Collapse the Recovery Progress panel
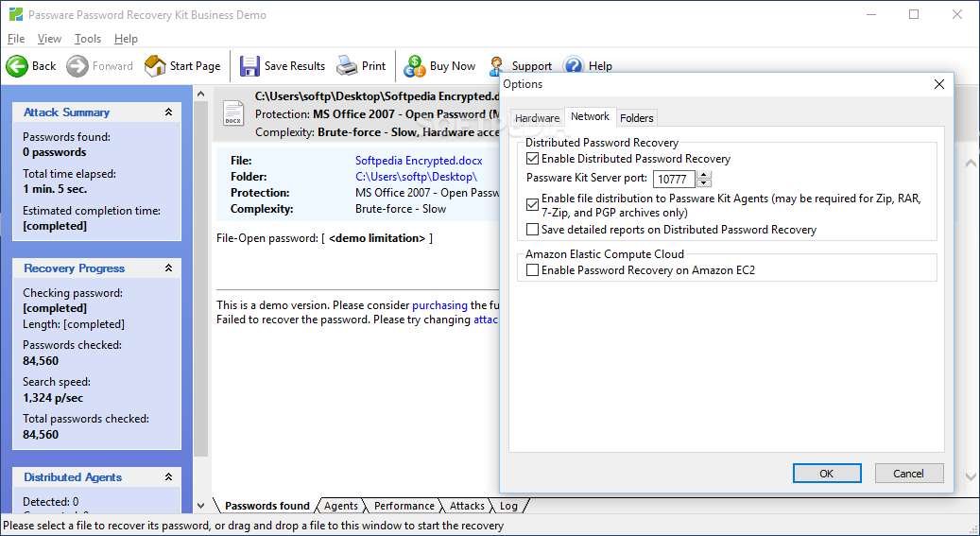Screen dimensions: 980x536 pos(168,268)
